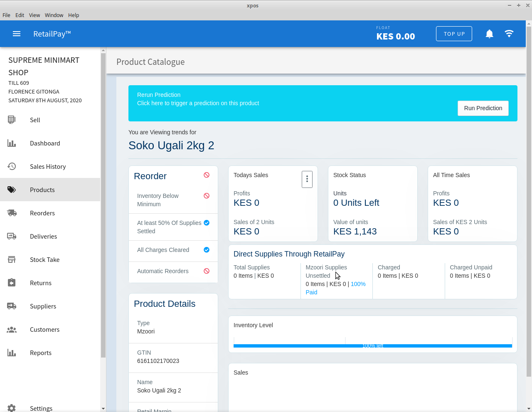Viewport: 532px width, 412px height.
Task: Open the Help menu
Action: (74, 15)
